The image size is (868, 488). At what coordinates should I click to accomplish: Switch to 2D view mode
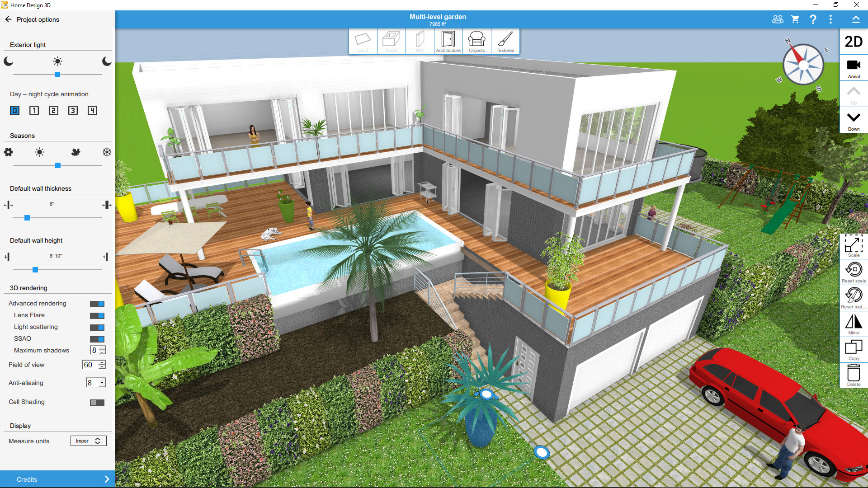coord(854,42)
